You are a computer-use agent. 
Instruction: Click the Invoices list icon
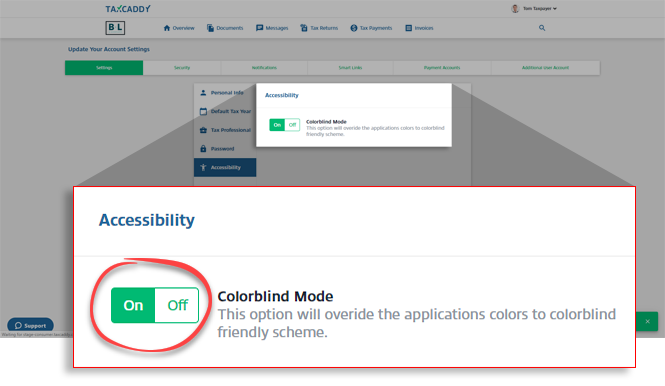coord(408,28)
